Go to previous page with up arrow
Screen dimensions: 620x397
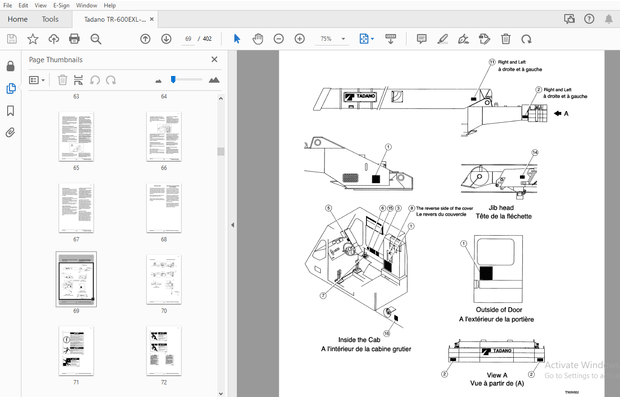145,39
